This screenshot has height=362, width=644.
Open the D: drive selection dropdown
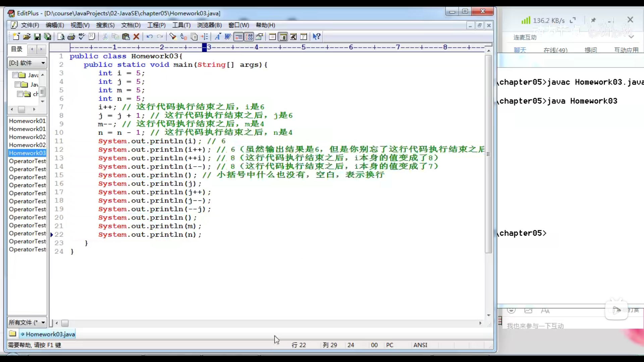pyautogui.click(x=43, y=63)
